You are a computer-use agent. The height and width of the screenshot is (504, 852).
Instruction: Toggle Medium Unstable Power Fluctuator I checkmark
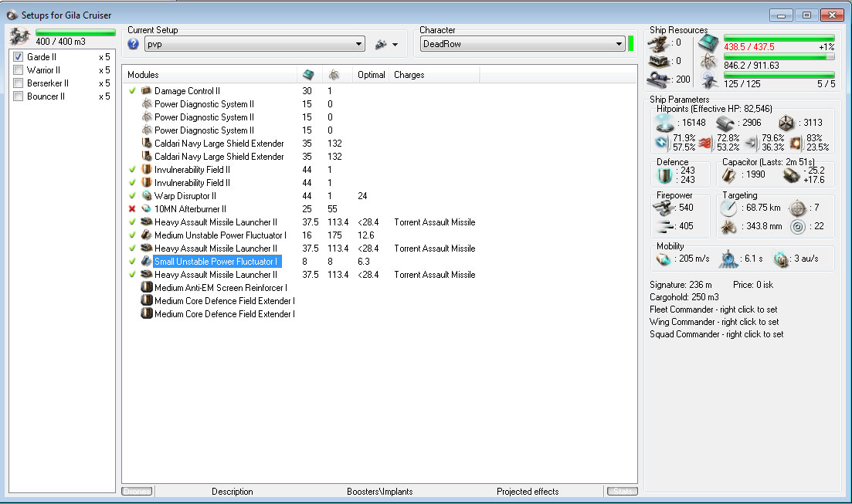[132, 235]
